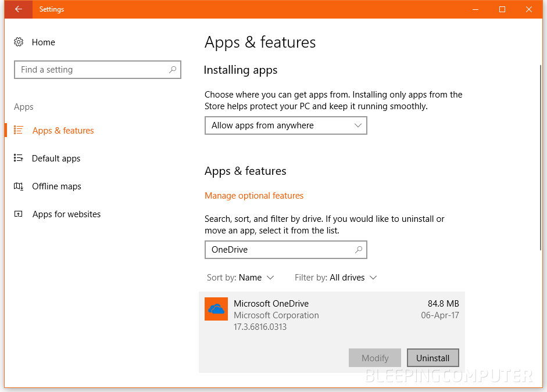Viewport: 547px width, 392px height.
Task: Maximize the Settings window
Action: tap(502, 9)
